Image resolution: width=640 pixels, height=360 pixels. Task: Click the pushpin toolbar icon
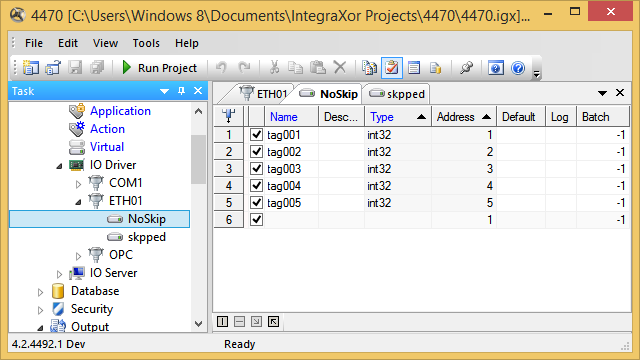[466, 67]
